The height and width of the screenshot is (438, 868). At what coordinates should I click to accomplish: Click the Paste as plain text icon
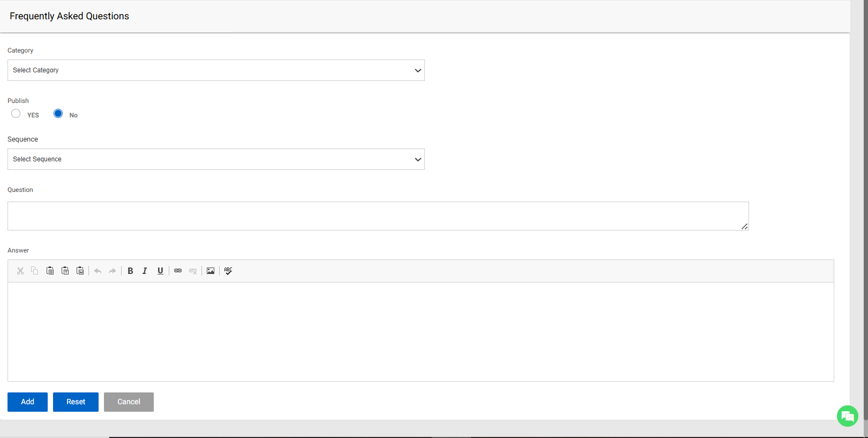pyautogui.click(x=65, y=271)
